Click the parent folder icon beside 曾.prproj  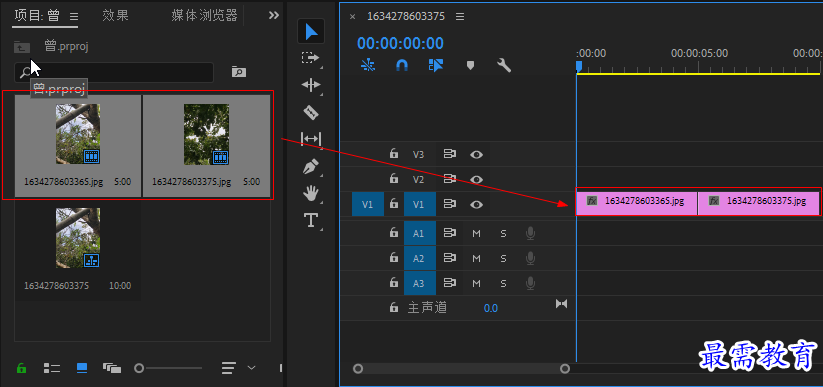22,47
